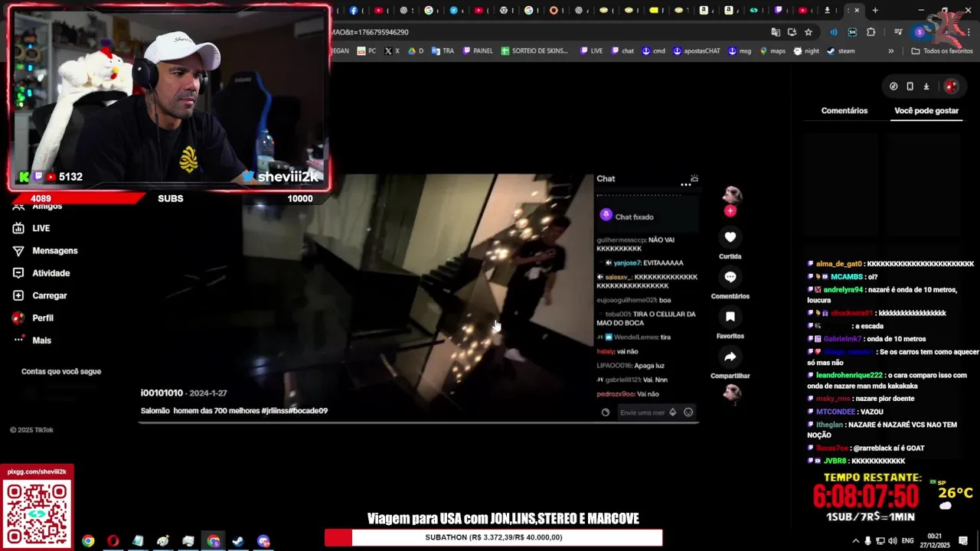The image size is (980, 551).
Task: Open Chrome from the Windows taskbar
Action: [x=88, y=541]
